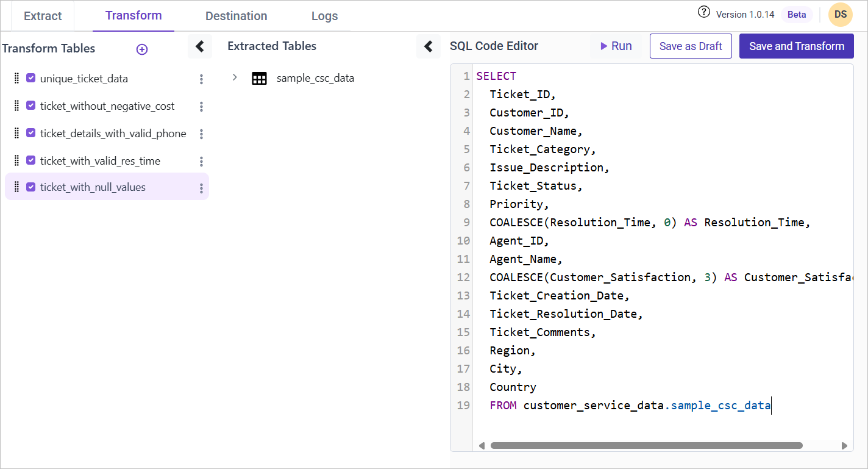Run the SQL query
Image resolution: width=868 pixels, height=469 pixels.
pyautogui.click(x=616, y=46)
